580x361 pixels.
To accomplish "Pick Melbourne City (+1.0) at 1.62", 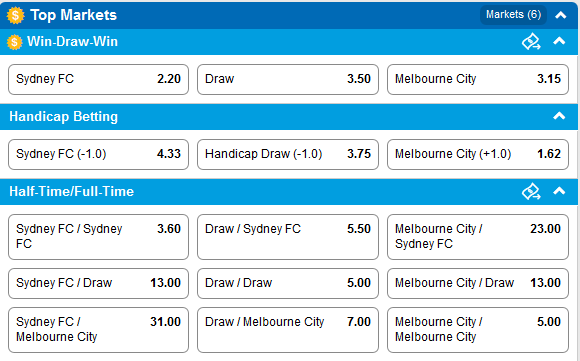I will pos(478,154).
